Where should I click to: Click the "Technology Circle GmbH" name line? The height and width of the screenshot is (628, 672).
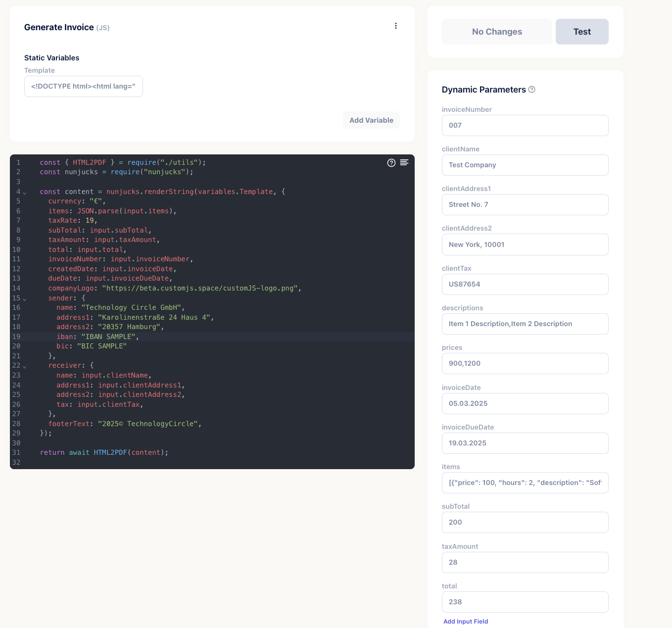[121, 307]
